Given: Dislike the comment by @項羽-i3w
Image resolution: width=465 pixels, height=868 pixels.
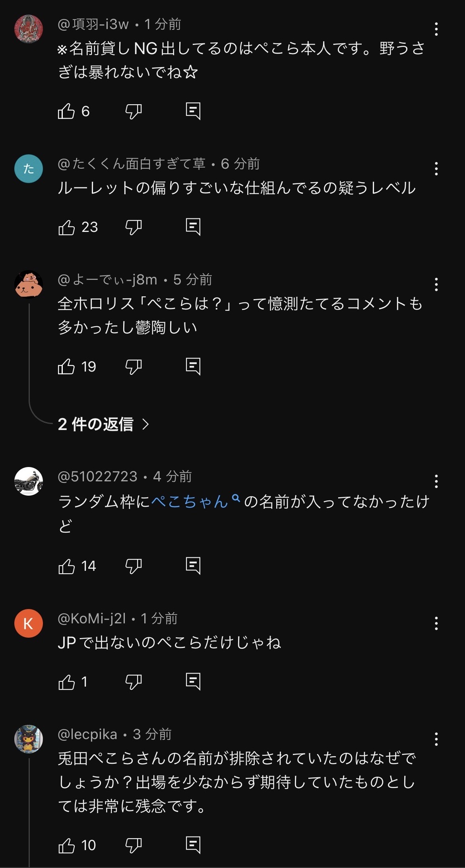Looking at the screenshot, I should click(134, 111).
